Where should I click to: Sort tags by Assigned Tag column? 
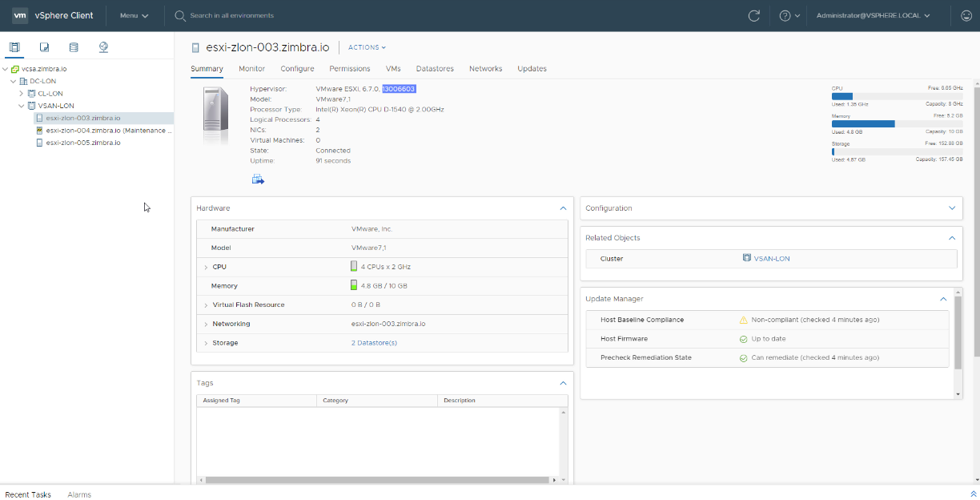pos(257,400)
